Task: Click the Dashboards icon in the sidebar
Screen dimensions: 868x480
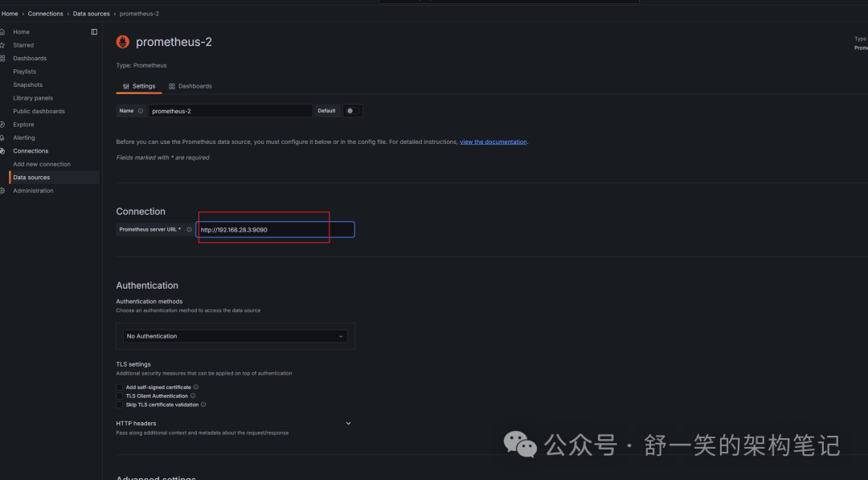Action: click(x=2, y=58)
